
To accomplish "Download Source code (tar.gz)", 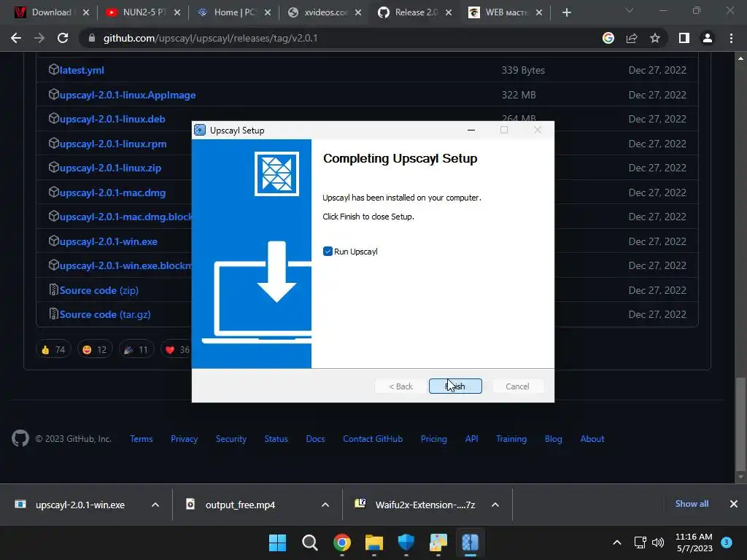I will pos(105,315).
